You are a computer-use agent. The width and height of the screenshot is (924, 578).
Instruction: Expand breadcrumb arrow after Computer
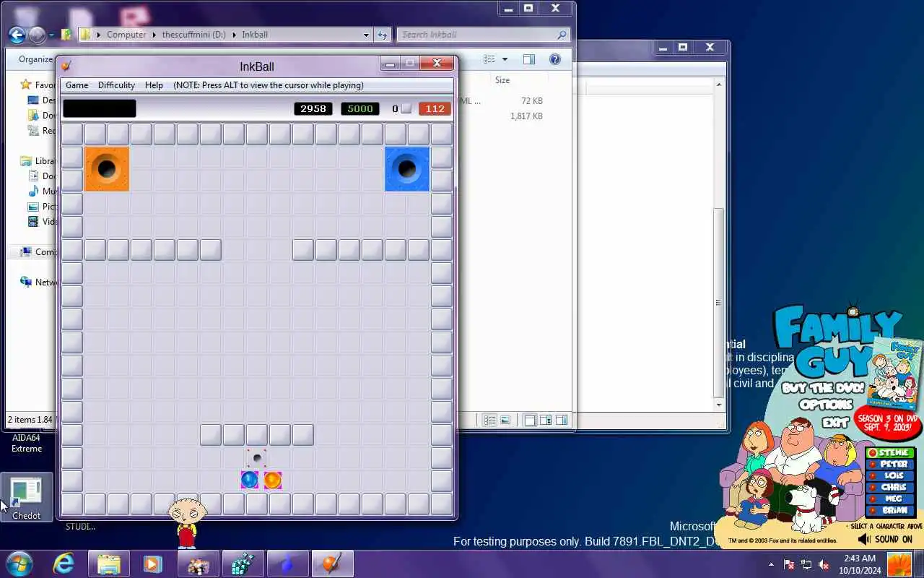tap(154, 35)
